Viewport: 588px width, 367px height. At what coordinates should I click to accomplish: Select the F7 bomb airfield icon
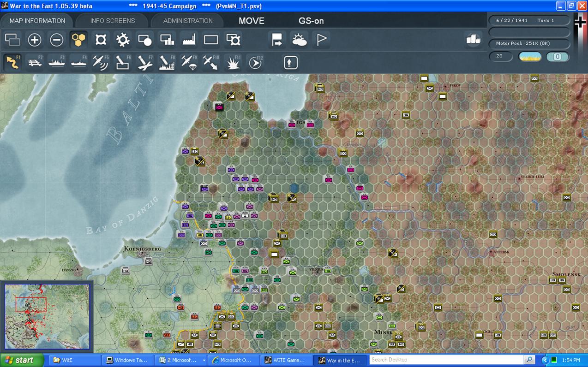145,62
